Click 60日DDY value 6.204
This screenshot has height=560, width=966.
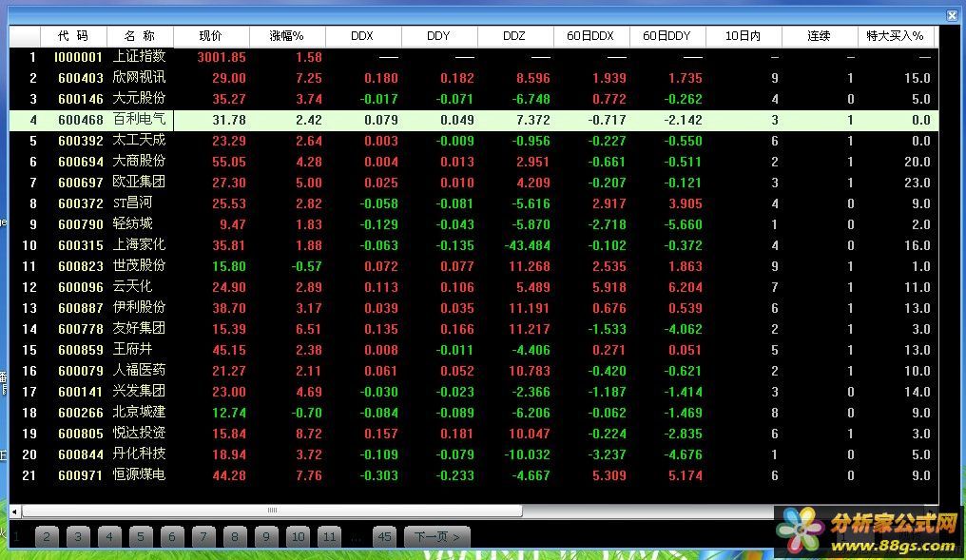[686, 288]
